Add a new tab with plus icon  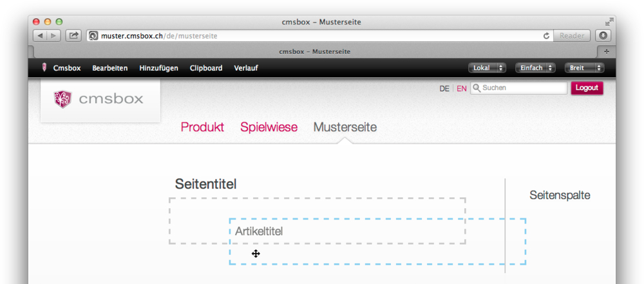coord(606,52)
